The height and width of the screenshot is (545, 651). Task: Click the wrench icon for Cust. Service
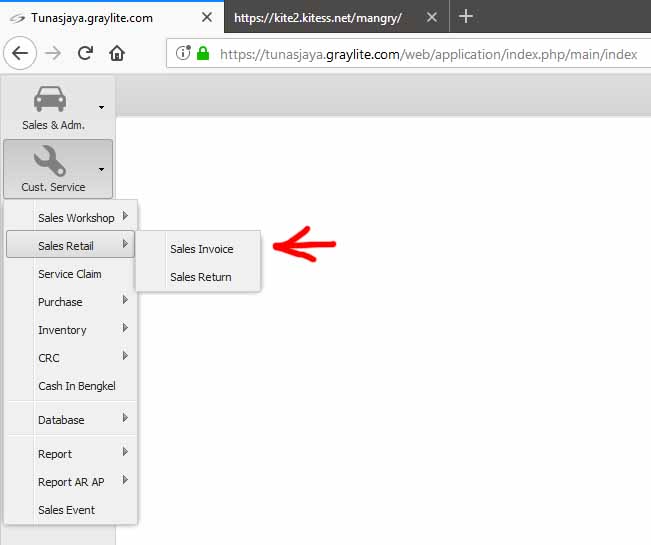click(x=50, y=160)
